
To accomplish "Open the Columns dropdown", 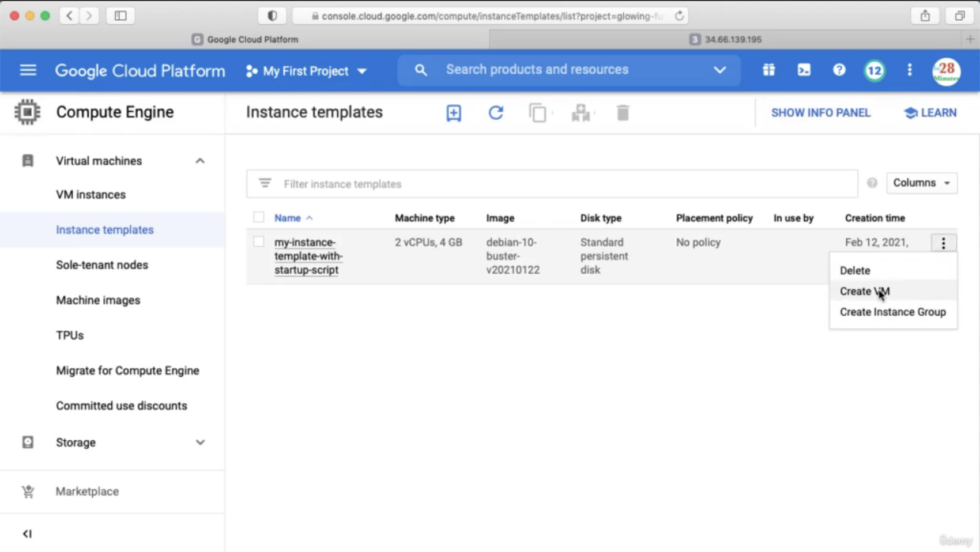I will pyautogui.click(x=922, y=183).
